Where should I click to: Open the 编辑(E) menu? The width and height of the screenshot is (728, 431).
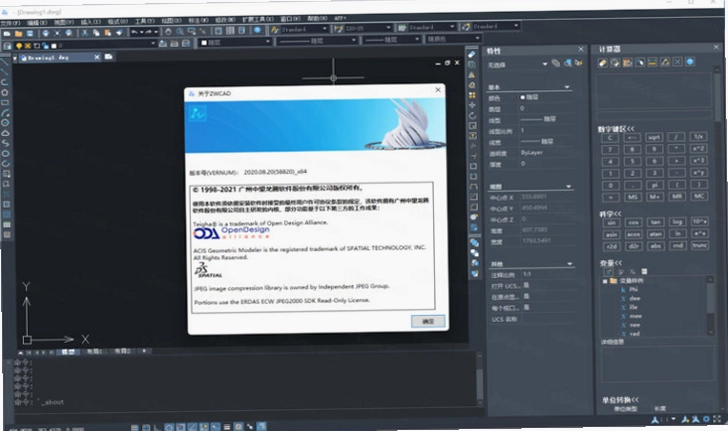[37, 22]
